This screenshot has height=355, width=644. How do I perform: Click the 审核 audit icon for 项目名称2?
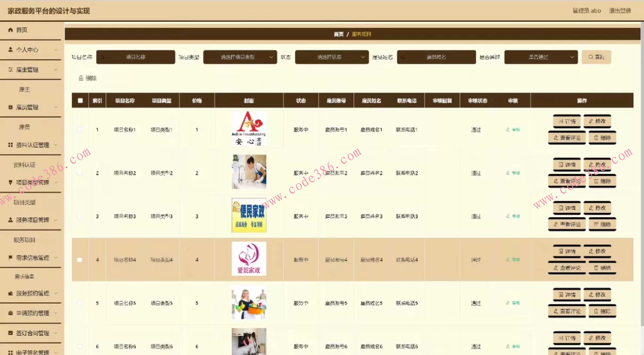coord(513,173)
